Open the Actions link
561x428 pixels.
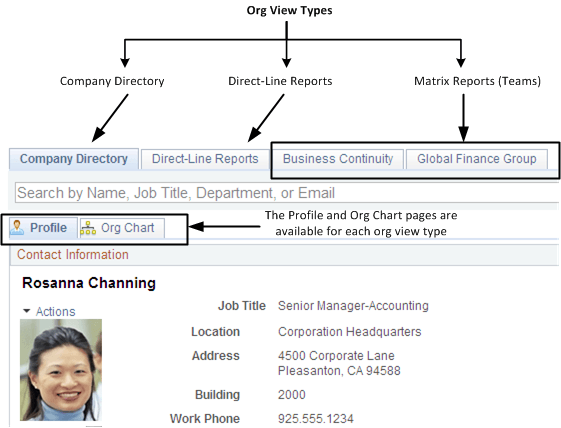point(55,311)
